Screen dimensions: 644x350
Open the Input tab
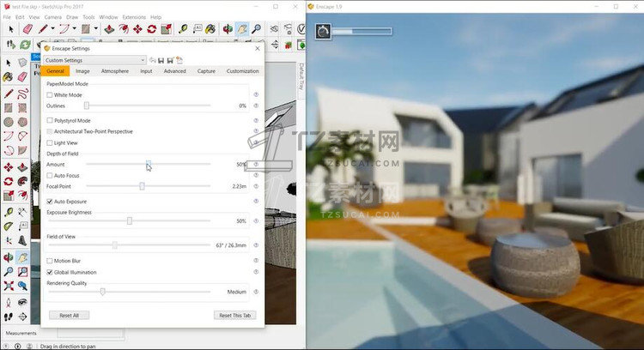[146, 71]
